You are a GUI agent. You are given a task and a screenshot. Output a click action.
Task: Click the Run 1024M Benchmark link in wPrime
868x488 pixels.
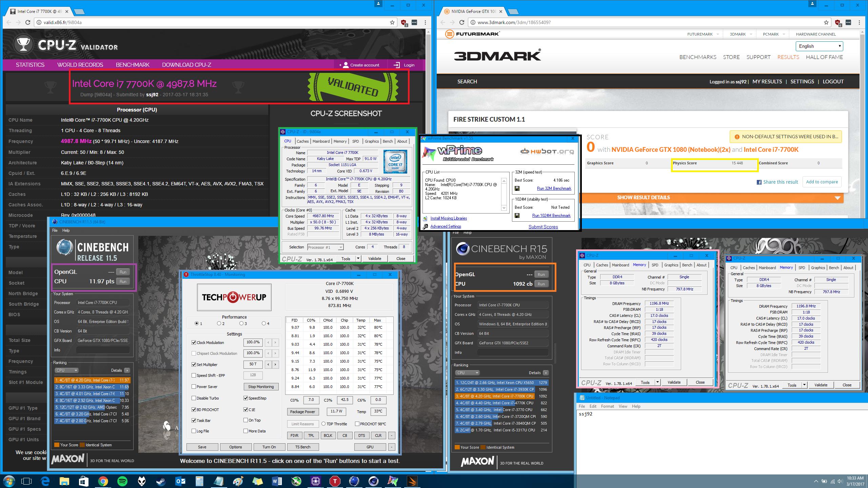(551, 216)
